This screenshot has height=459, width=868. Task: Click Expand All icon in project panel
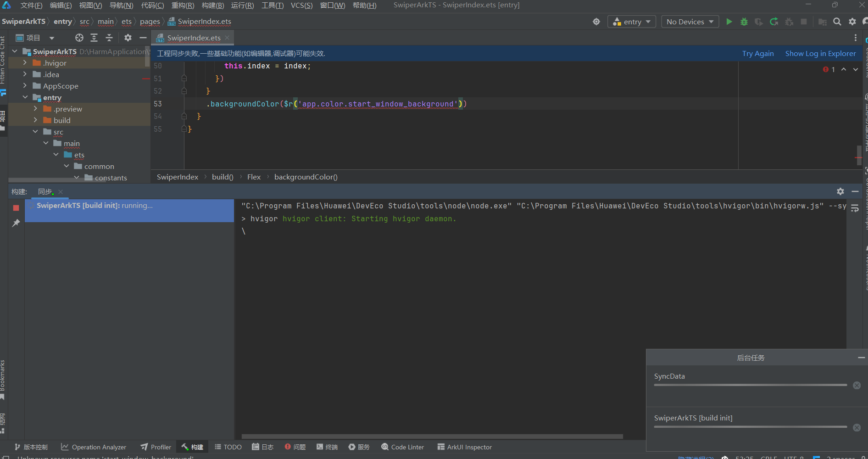click(x=94, y=38)
